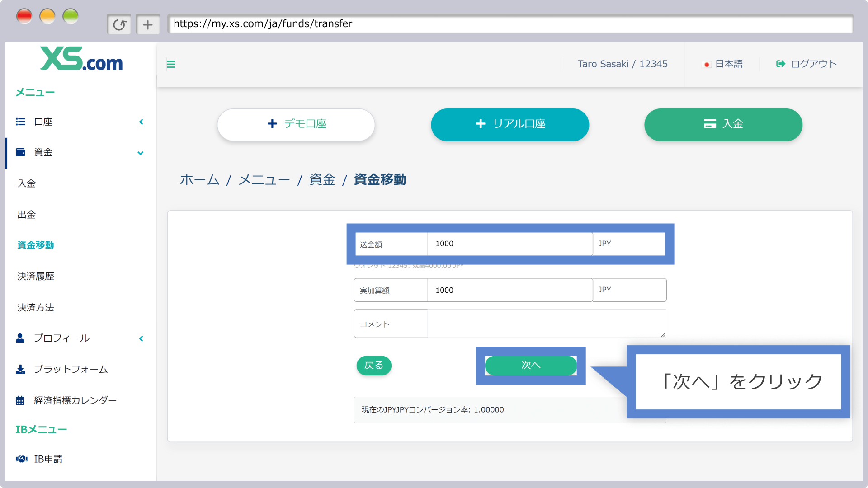Click the 実加算額 JPY currency box
Screen dimensions: 868x488
pos(629,290)
